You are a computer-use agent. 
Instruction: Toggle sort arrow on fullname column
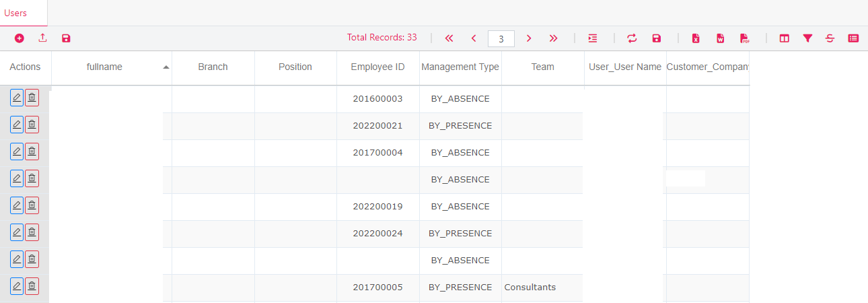(166, 67)
